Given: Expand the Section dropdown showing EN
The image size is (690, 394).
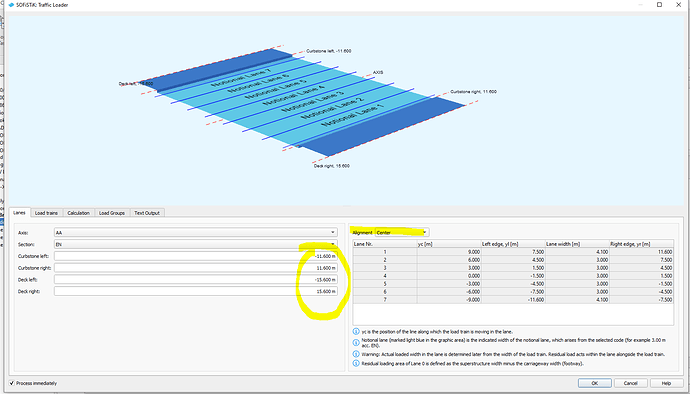Looking at the screenshot, I should (x=196, y=244).
